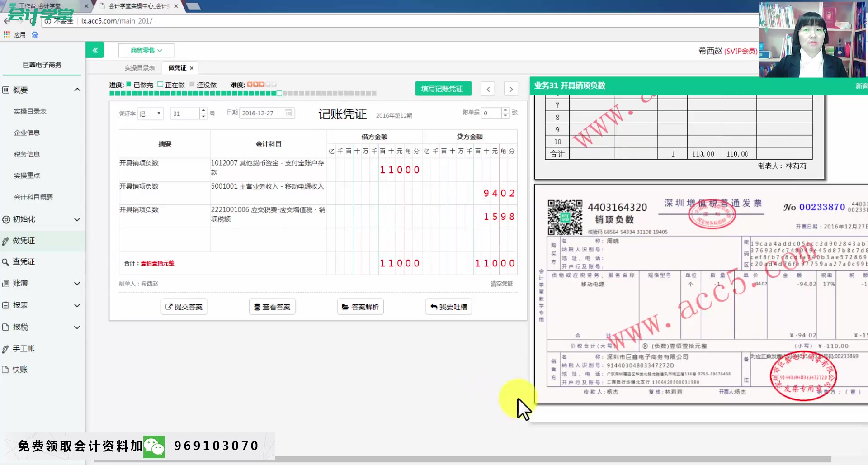
Task: Increase 附单据 count with up arrow
Action: (x=505, y=110)
